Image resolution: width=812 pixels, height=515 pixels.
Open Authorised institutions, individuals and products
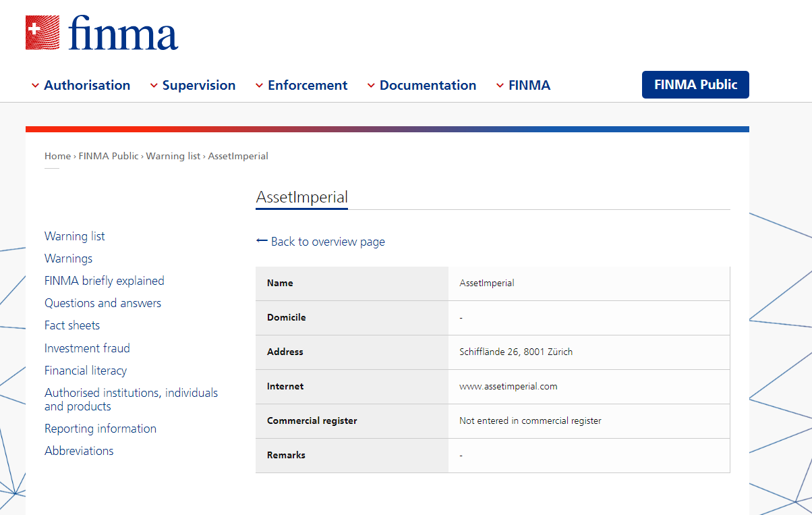[x=131, y=400]
